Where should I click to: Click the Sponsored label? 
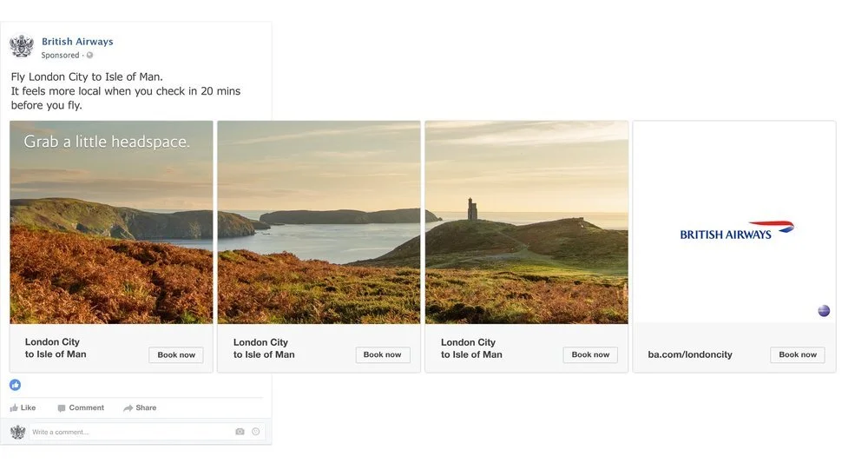pos(61,56)
